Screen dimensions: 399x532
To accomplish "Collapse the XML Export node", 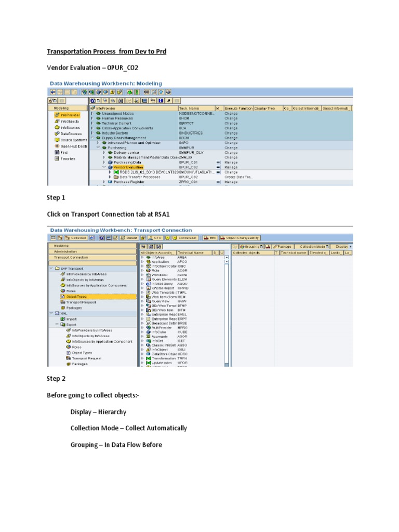I will [57, 325].
